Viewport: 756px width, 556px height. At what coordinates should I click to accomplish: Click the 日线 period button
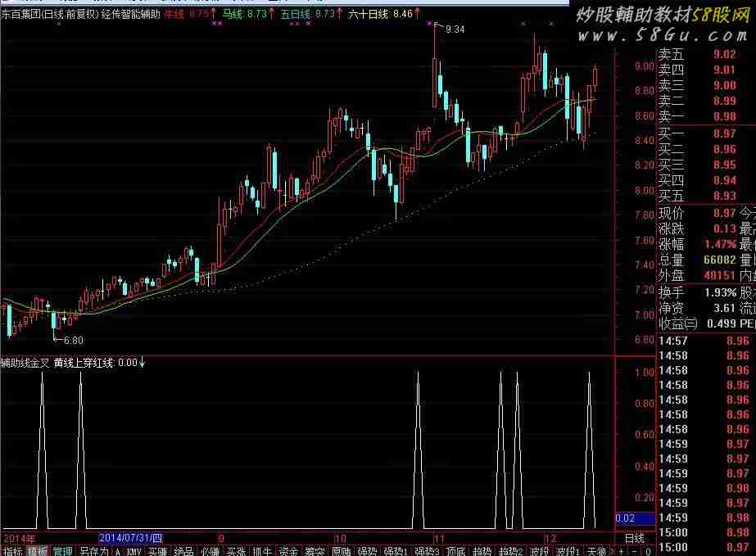tap(635, 538)
